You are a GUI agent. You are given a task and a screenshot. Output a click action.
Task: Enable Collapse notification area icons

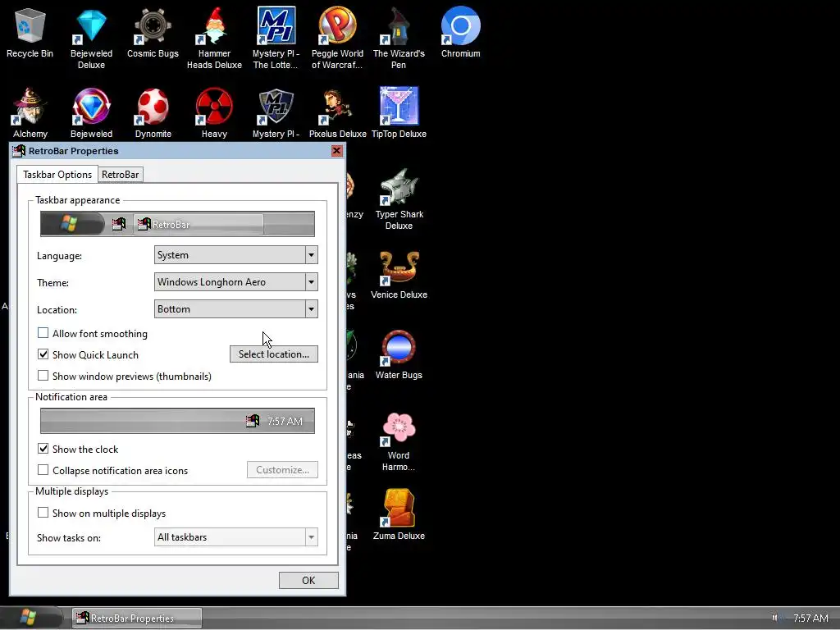tap(43, 470)
